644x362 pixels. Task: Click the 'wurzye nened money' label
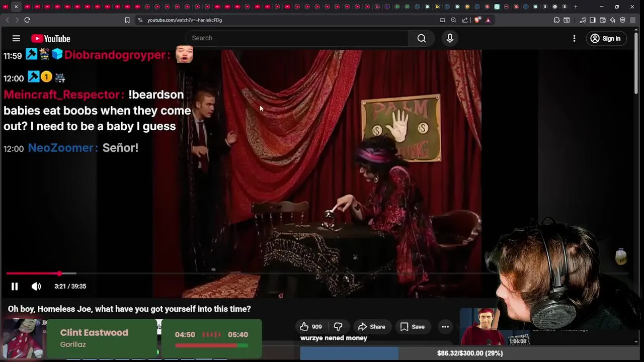334,338
